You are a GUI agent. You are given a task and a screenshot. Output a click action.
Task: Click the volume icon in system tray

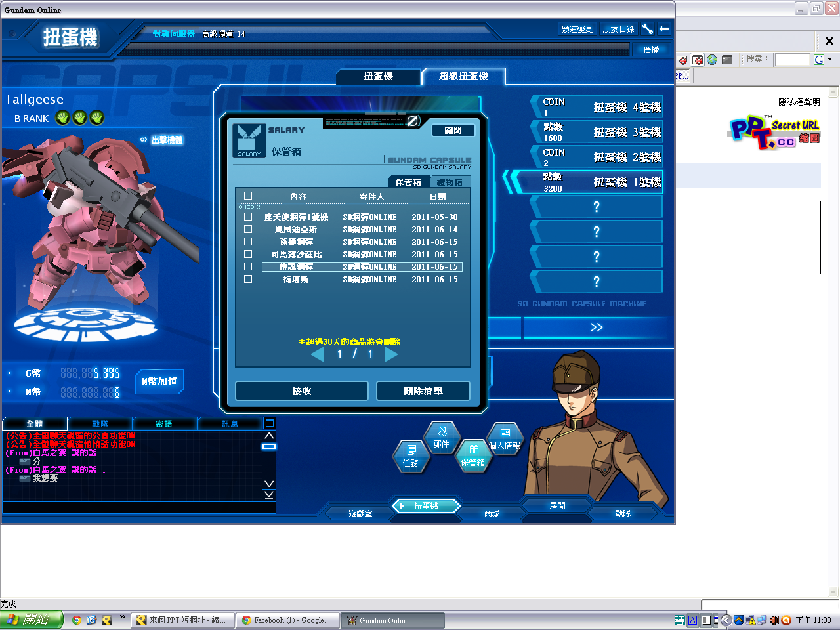(774, 619)
